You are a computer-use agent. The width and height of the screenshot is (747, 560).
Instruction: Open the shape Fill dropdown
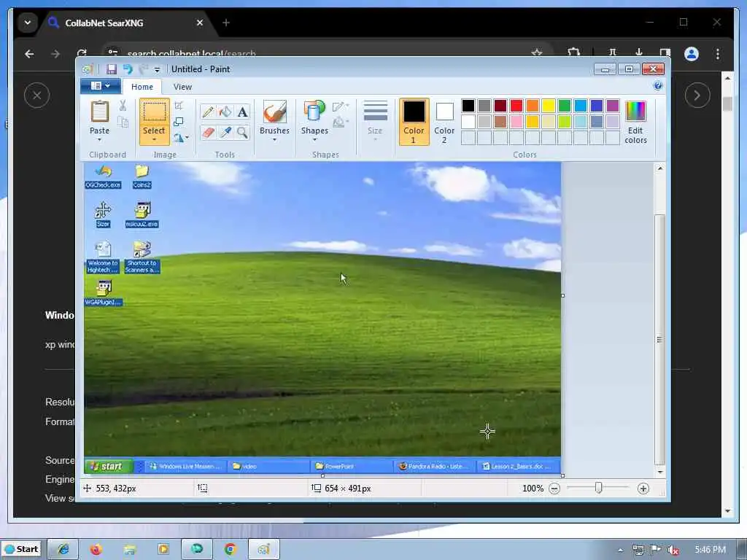tap(340, 122)
